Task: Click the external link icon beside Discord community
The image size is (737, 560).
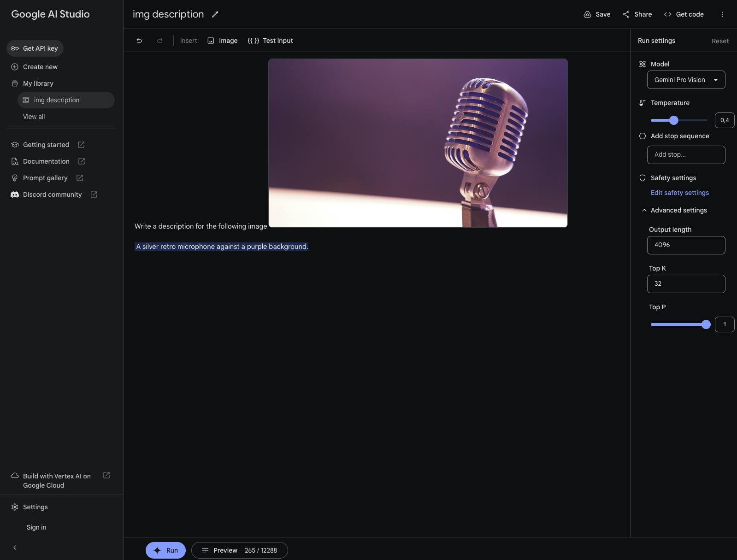Action: click(x=94, y=195)
